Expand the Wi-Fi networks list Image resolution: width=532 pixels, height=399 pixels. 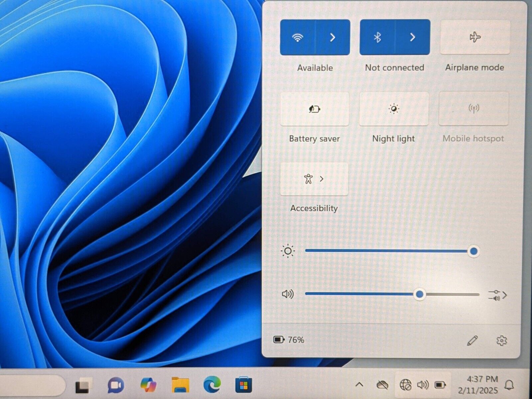(x=332, y=37)
